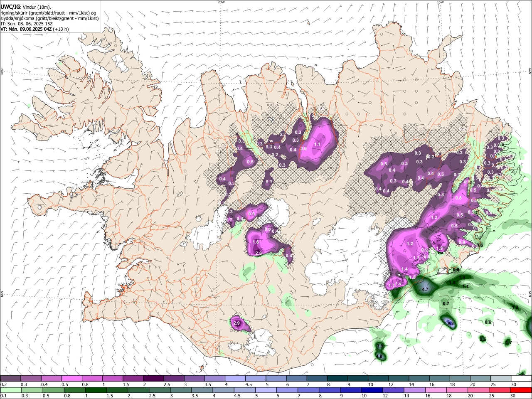Pick the pale grey 25–30 swatch in the upper legend
Screen dimensions: 532x399
click(x=500, y=378)
